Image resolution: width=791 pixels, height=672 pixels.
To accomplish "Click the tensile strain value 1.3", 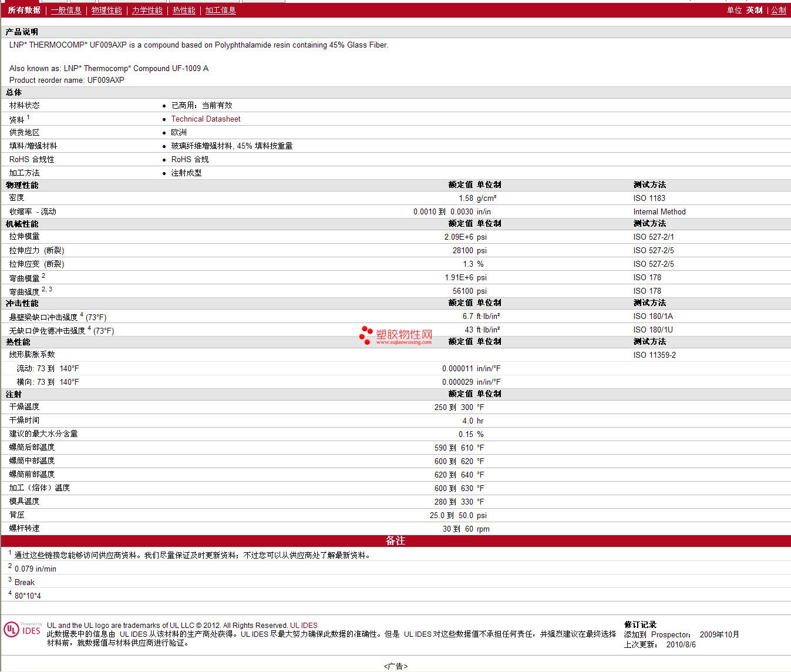I will click(x=468, y=264).
